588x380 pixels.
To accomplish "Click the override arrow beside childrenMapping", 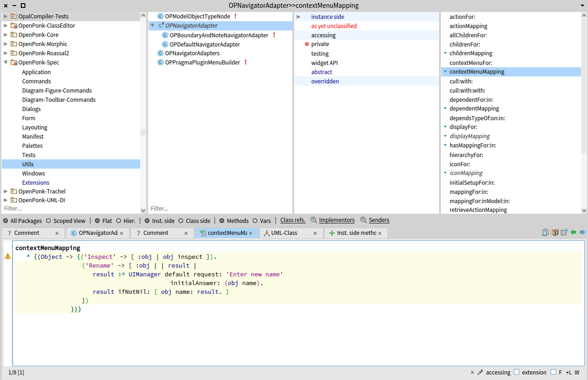I will 445,53.
